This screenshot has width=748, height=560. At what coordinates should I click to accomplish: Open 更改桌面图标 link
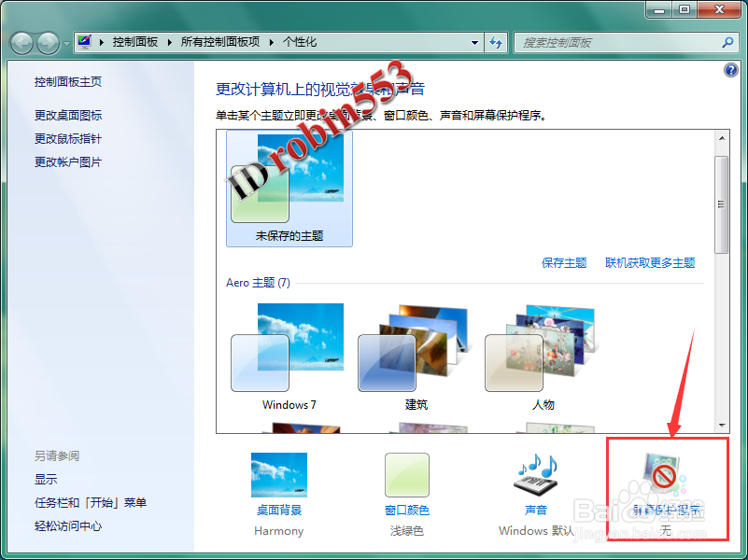pyautogui.click(x=68, y=115)
